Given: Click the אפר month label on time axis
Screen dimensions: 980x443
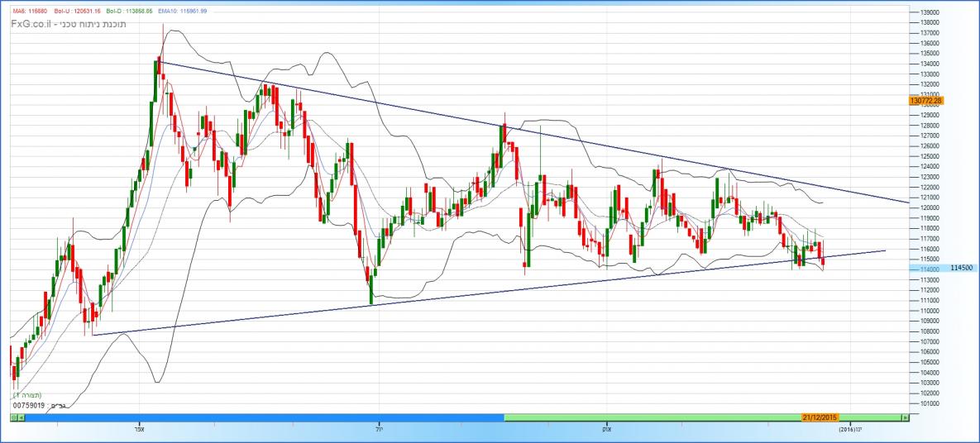Looking at the screenshot, I should point(139,430).
